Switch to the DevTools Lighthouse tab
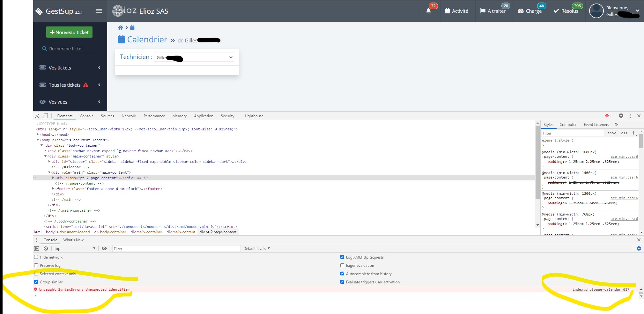The height and width of the screenshot is (314, 644). click(254, 116)
